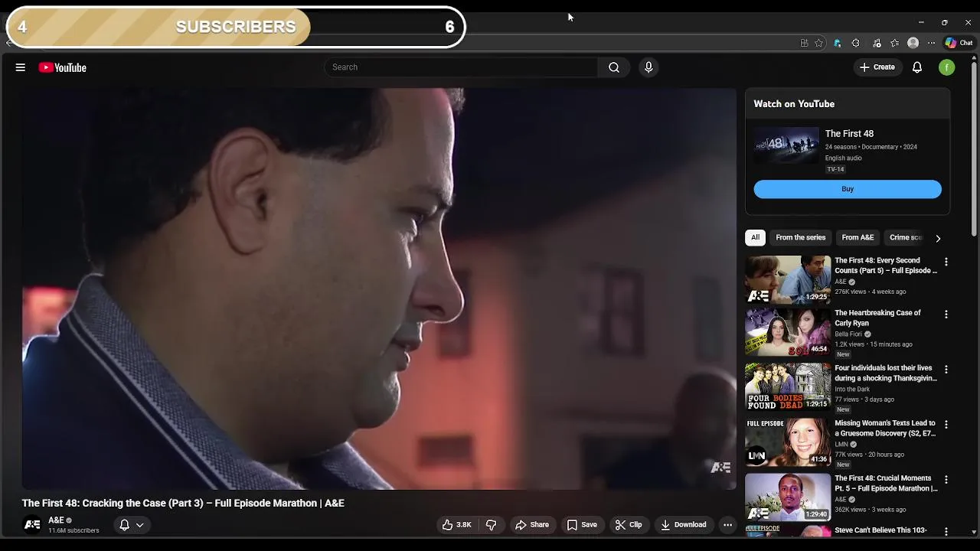980x551 pixels.
Task: Open A&E channel name below video
Action: coord(56,520)
